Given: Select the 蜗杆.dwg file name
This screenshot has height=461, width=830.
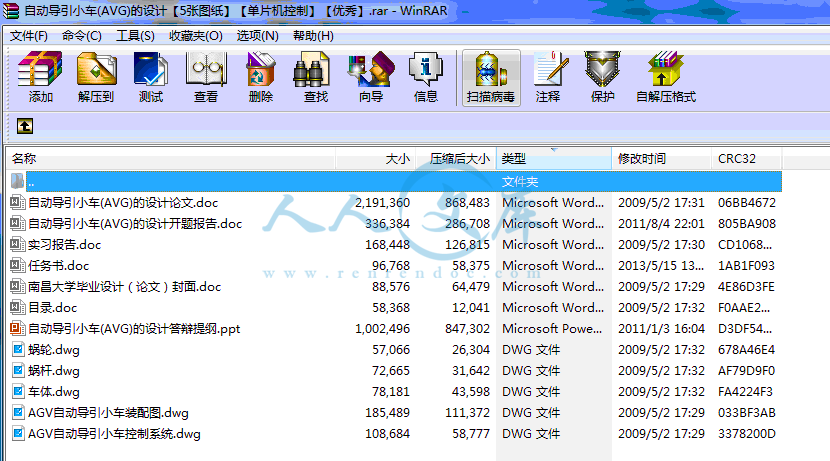Looking at the screenshot, I should [53, 370].
